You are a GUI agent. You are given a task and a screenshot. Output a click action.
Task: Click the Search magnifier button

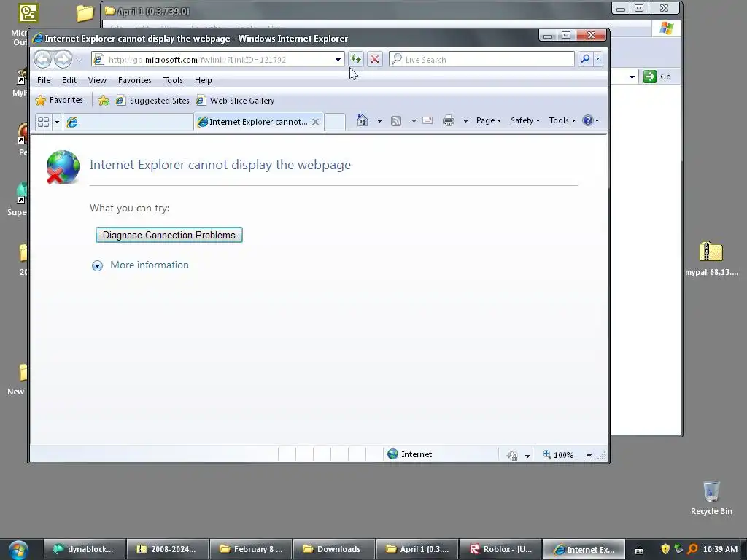pyautogui.click(x=585, y=59)
